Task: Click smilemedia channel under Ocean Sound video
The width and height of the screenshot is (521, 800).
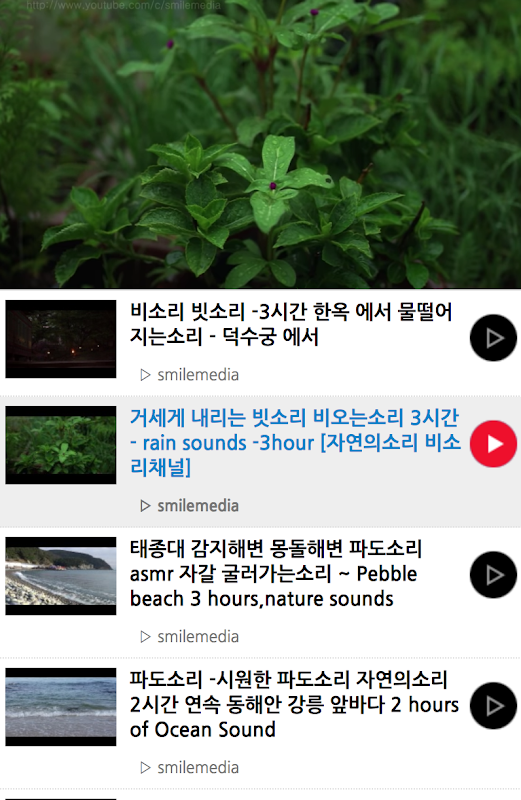Action: (x=198, y=768)
